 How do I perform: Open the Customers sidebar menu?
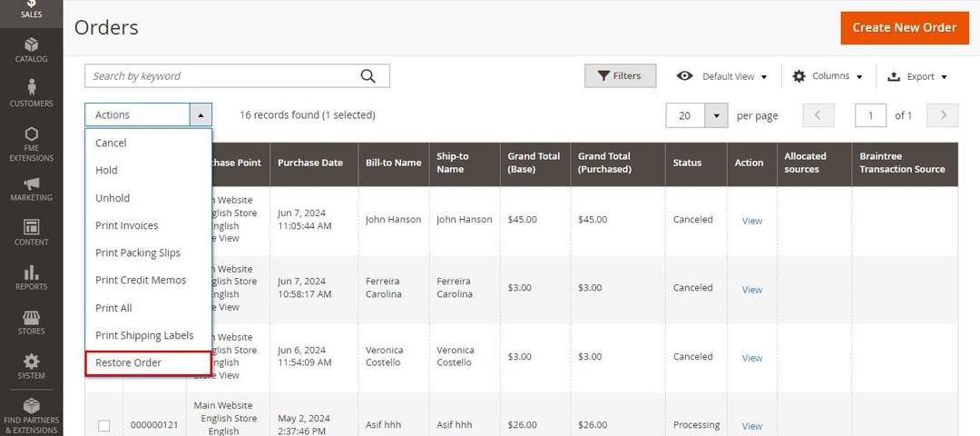tap(31, 93)
